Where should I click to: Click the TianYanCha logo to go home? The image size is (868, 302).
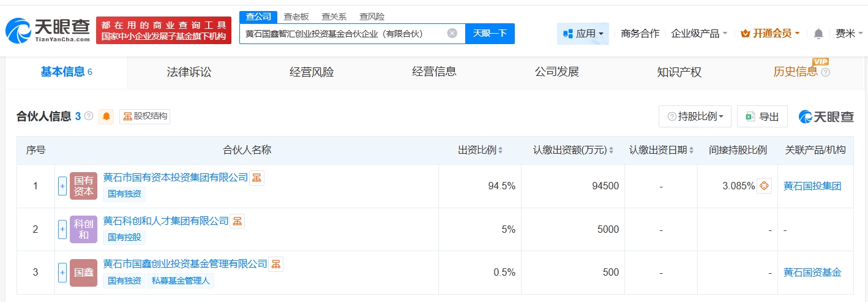pos(48,30)
